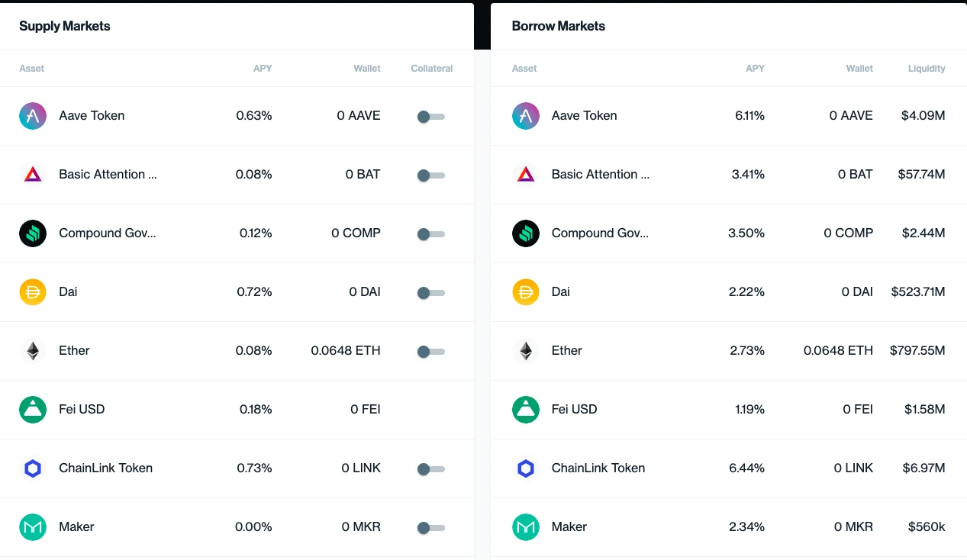Click the Fei USD icon in Borrow Markets
The image size is (967, 560).
click(x=526, y=410)
